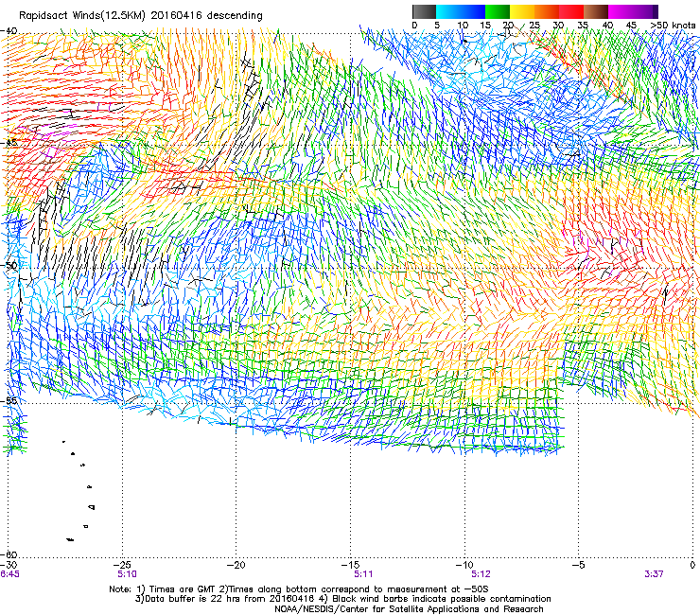700x615 pixels.
Task: Click the "Times are GMT" note line
Action: coord(299,589)
